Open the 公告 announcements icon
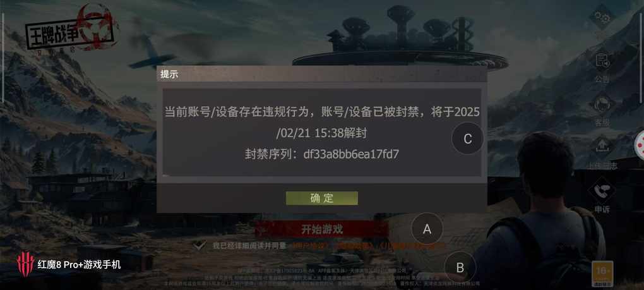Screen dimensions: 644x290 602,66
